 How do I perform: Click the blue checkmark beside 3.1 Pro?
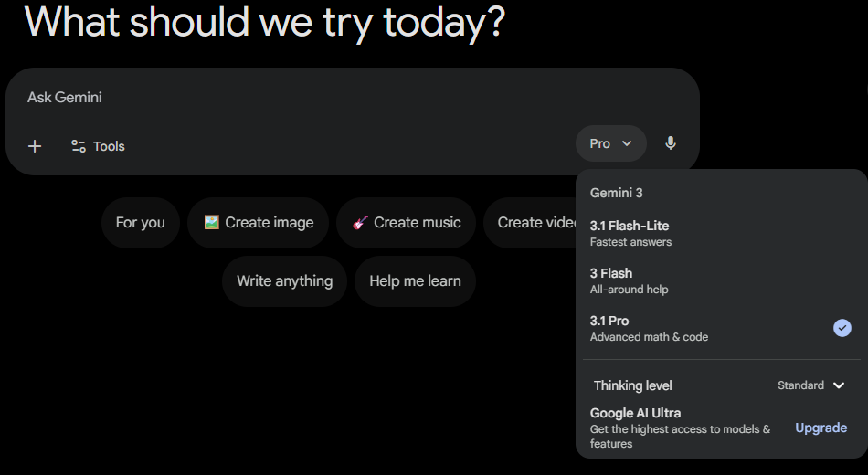(842, 328)
